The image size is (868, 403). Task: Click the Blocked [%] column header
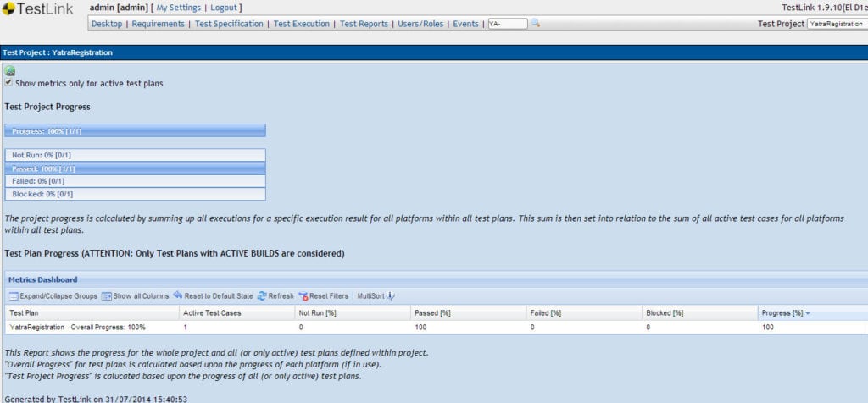click(x=699, y=313)
